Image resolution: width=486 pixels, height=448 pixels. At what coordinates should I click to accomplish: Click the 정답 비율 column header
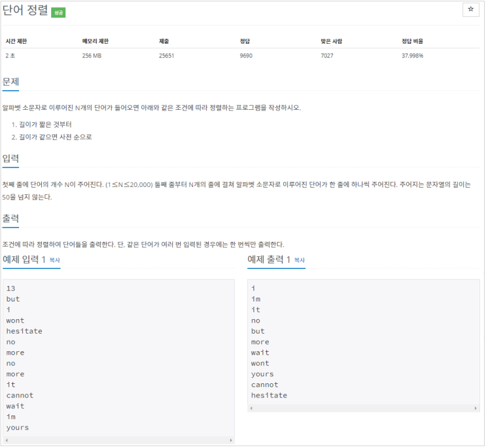(x=412, y=41)
